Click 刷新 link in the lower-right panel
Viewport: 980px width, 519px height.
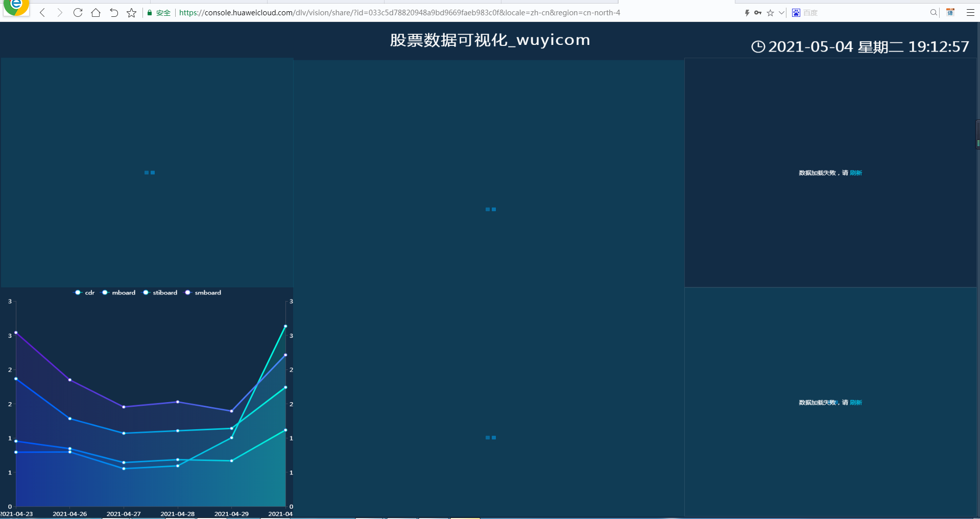click(x=856, y=403)
